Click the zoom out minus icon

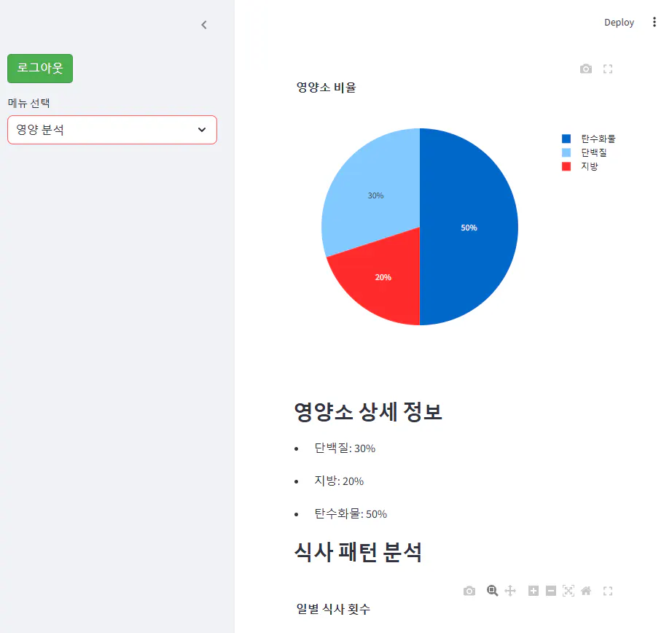pos(551,591)
